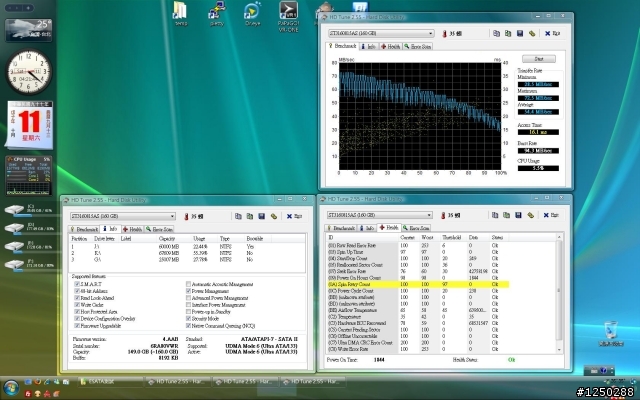Copy text icon in Health window toolbar

(x=495, y=215)
